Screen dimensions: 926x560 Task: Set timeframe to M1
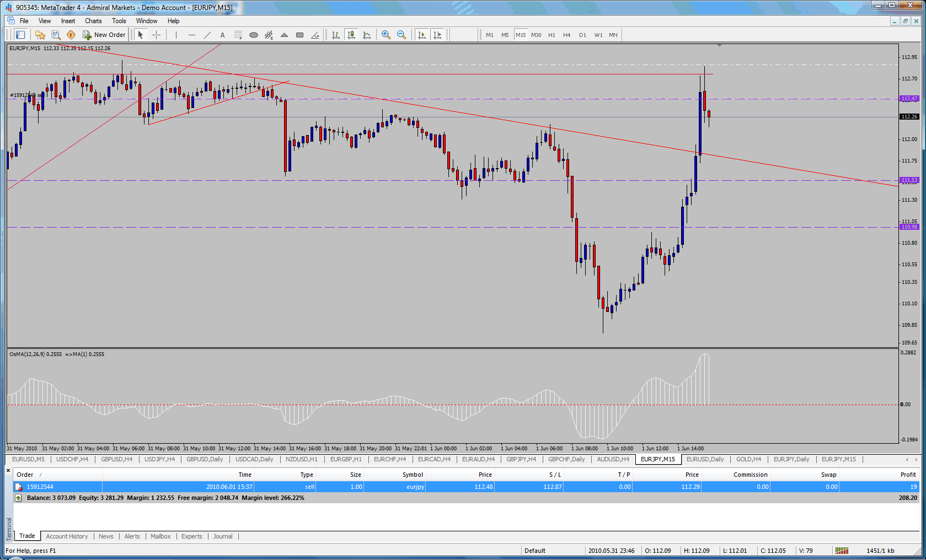click(x=490, y=35)
